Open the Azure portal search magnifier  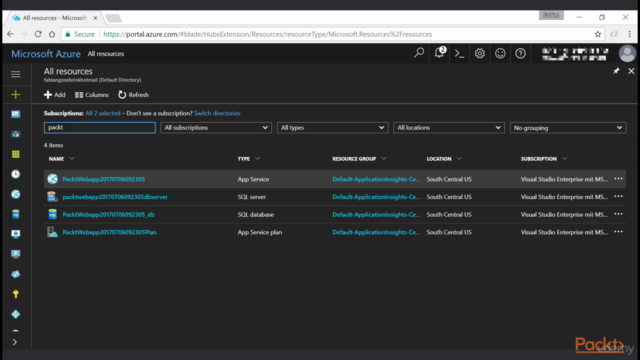pyautogui.click(x=419, y=53)
